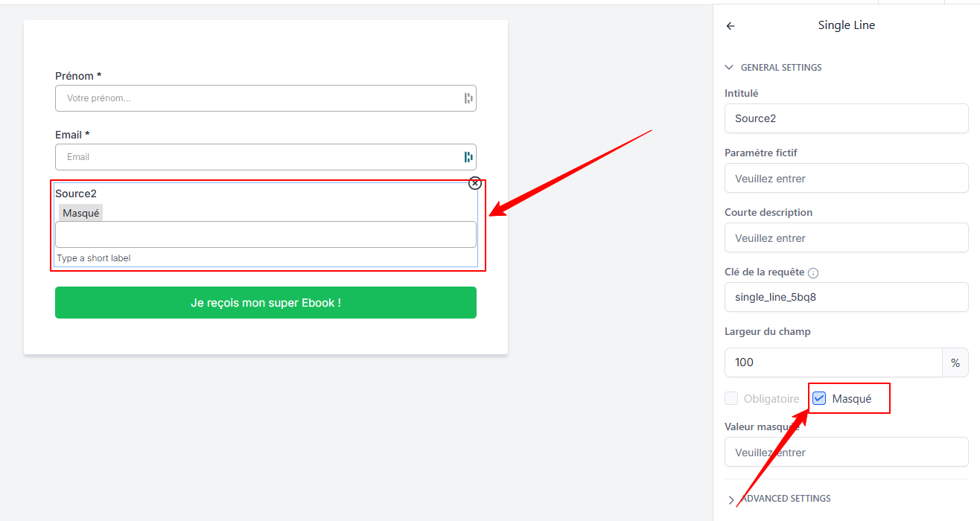Screen dimensions: 980x521
Task: Click the back arrow in Single Line panel
Action: click(731, 26)
